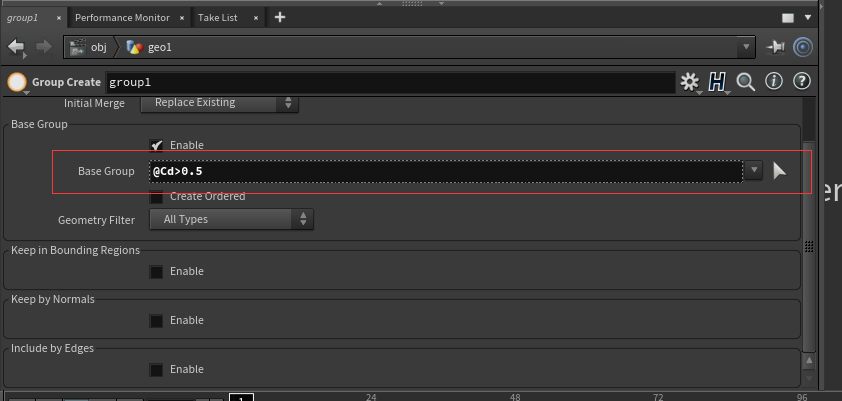This screenshot has width=842, height=401.
Task: Open the gear parameter settings menu
Action: [x=689, y=82]
